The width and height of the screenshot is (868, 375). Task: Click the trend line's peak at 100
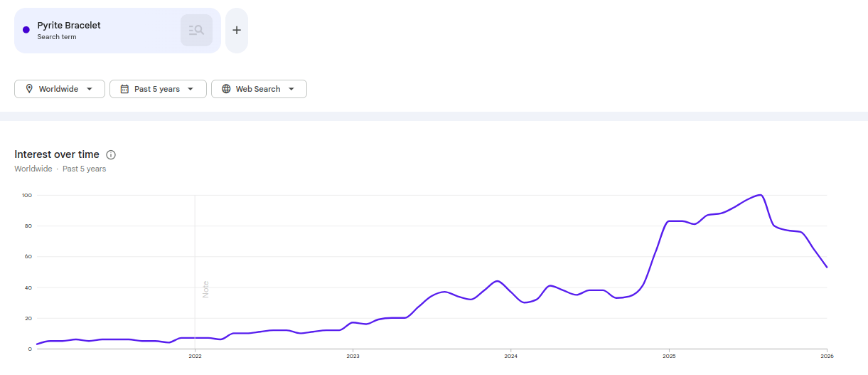point(761,195)
